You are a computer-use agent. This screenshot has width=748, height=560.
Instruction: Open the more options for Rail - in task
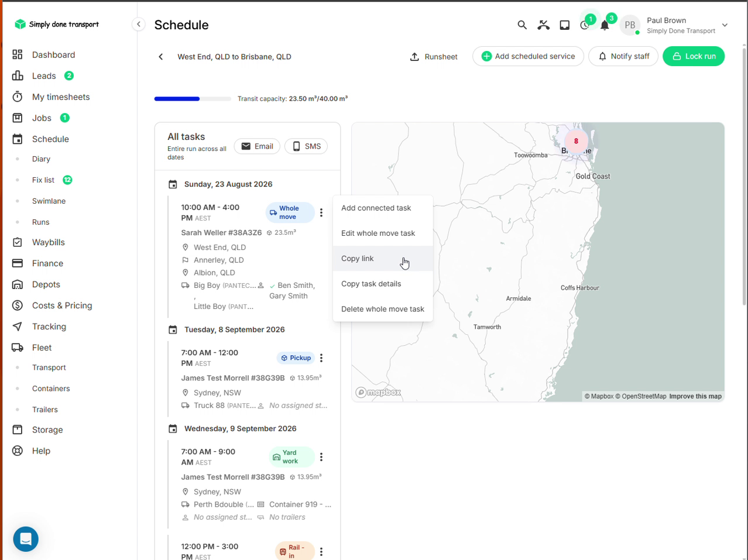321,551
